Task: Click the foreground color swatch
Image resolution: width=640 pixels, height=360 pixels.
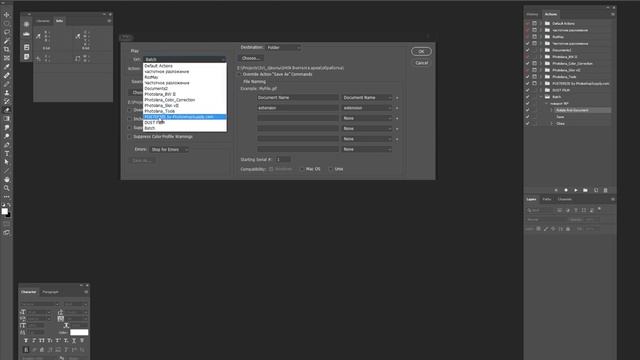Action: [4, 211]
